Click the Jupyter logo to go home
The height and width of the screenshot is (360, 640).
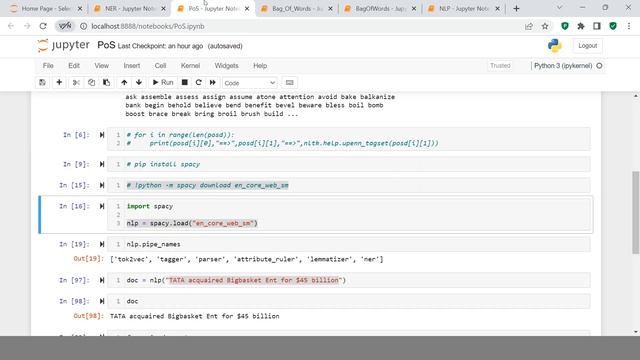click(63, 45)
